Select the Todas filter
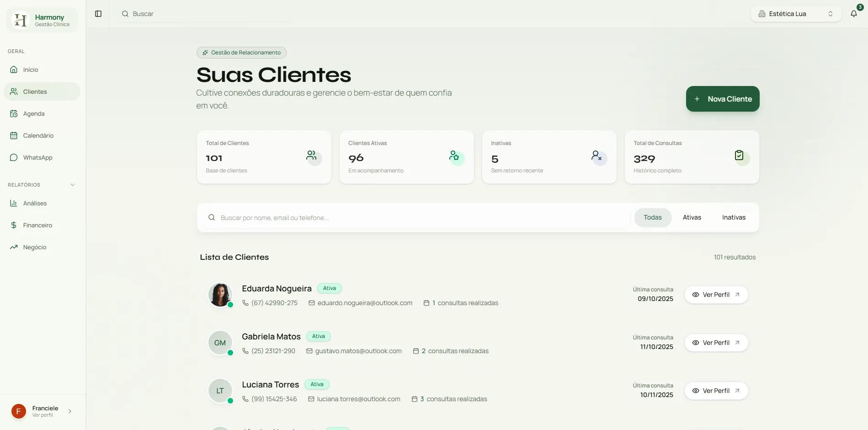 click(x=652, y=217)
